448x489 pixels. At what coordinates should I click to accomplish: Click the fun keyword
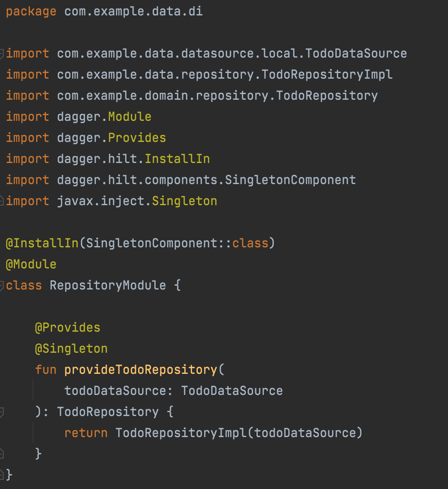click(46, 369)
